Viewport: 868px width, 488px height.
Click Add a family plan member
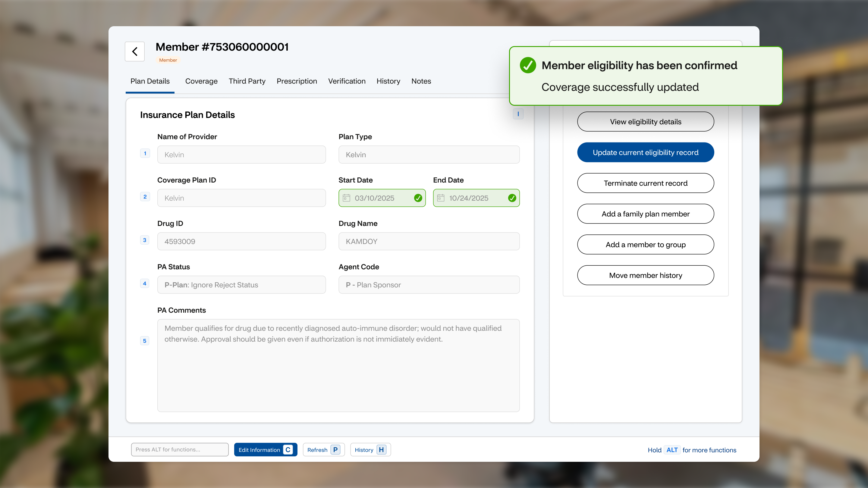tap(646, 214)
